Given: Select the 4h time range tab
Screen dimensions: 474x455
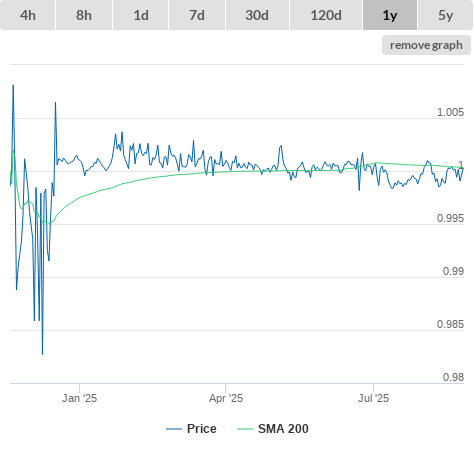Looking at the screenshot, I should [x=28, y=15].
